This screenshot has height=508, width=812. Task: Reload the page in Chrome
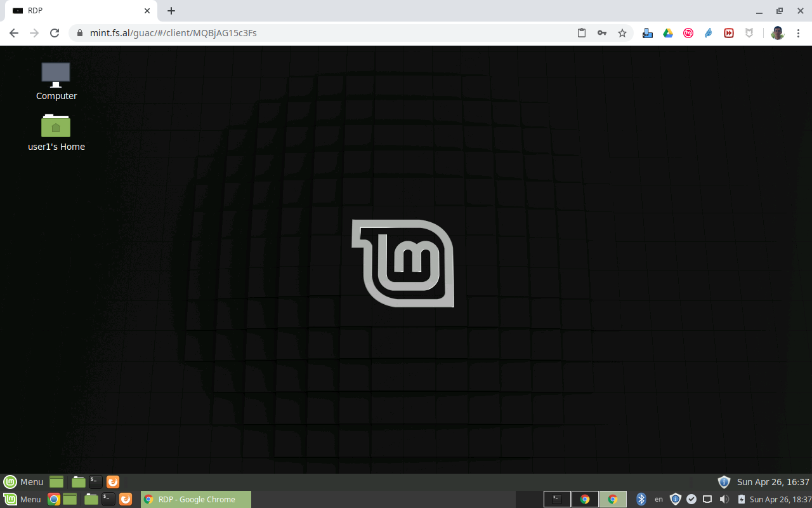point(55,33)
